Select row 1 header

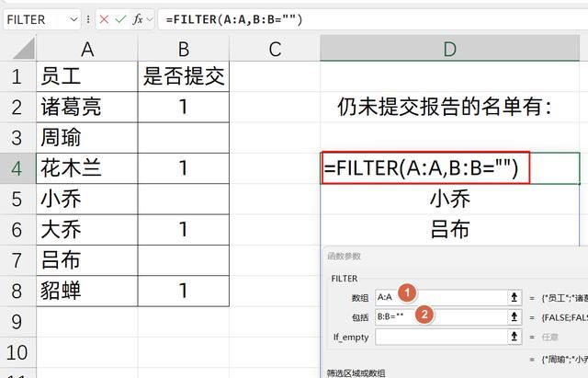click(x=17, y=76)
